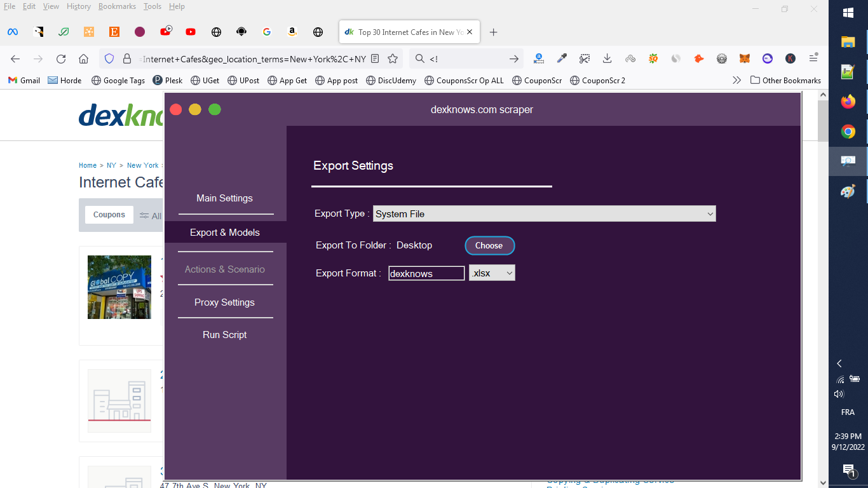Click the FRA language indicator
Image resolution: width=868 pixels, height=488 pixels.
(848, 412)
